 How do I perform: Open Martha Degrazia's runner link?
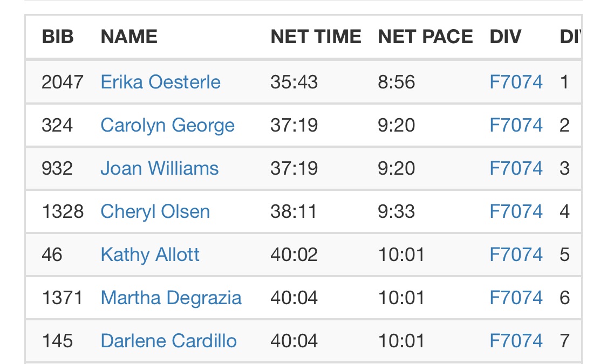click(x=170, y=298)
